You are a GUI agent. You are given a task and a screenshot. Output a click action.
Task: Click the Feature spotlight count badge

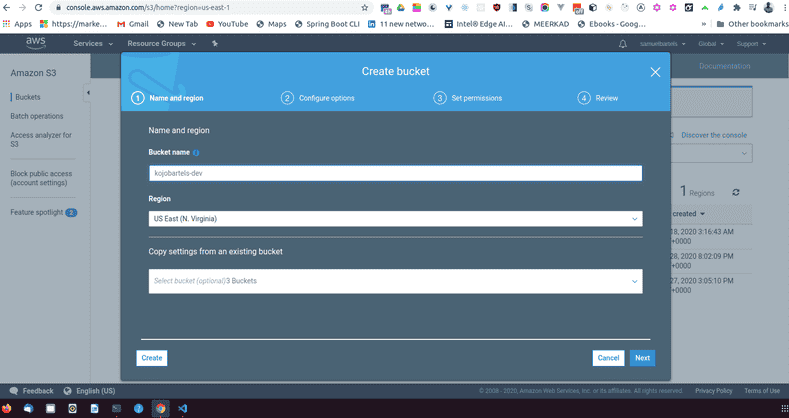point(71,212)
